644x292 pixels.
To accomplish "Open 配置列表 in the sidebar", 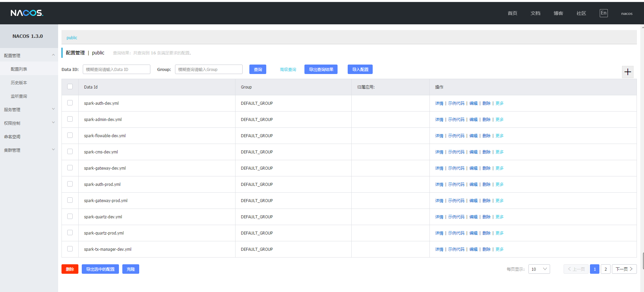I will [19, 69].
